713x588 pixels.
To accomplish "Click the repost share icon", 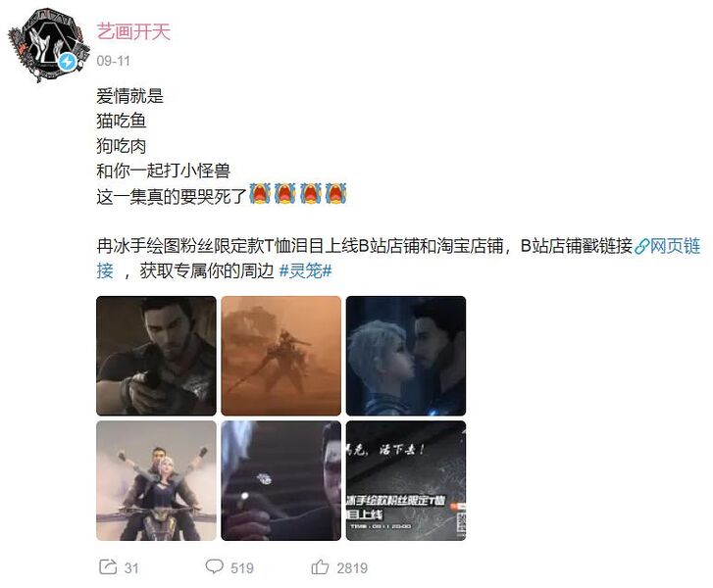I will [x=108, y=566].
